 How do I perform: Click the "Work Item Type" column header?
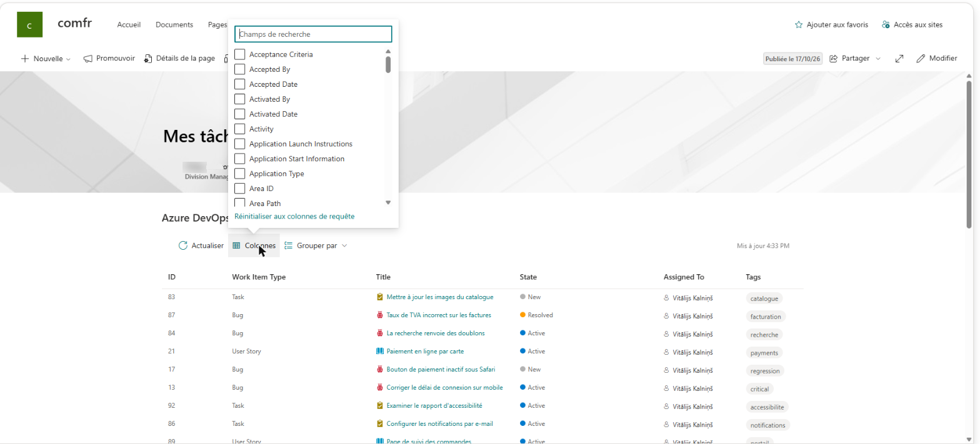259,277
